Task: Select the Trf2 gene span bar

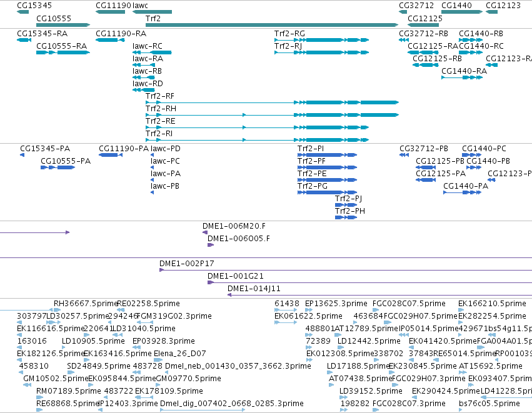Action: click(272, 25)
